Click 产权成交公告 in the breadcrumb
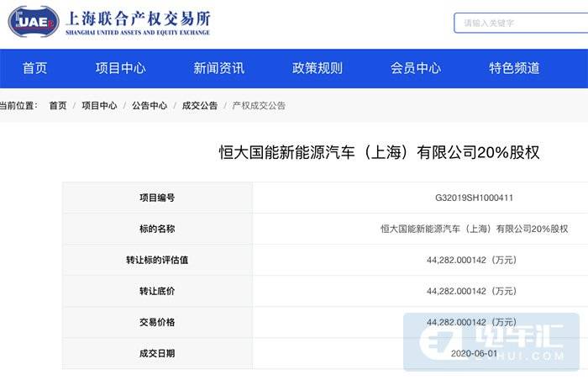 tap(259, 106)
